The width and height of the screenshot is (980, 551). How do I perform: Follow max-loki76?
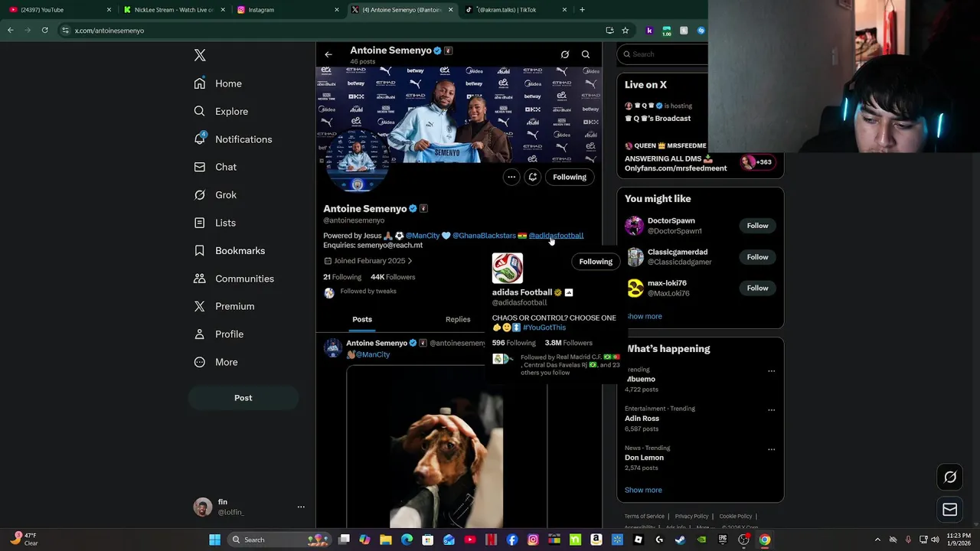pos(757,288)
